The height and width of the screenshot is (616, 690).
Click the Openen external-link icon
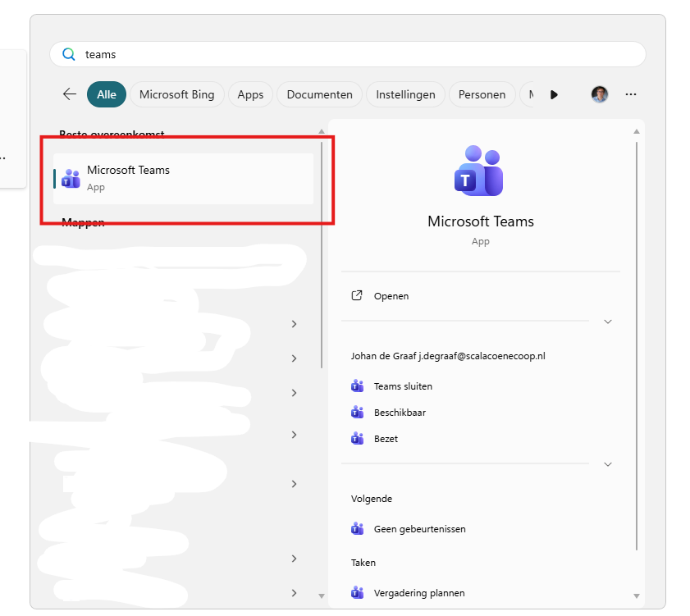point(357,295)
